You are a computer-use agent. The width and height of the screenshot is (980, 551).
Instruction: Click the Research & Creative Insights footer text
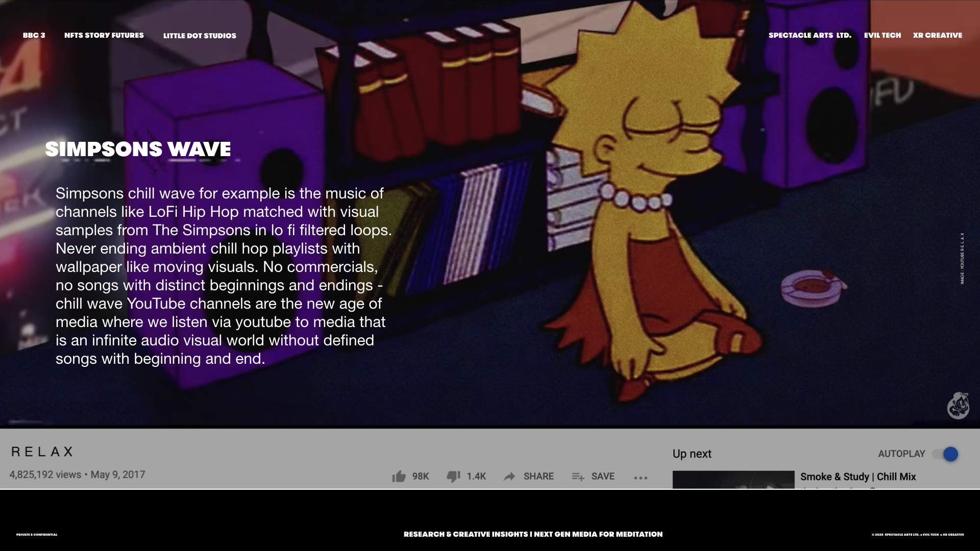pos(533,534)
